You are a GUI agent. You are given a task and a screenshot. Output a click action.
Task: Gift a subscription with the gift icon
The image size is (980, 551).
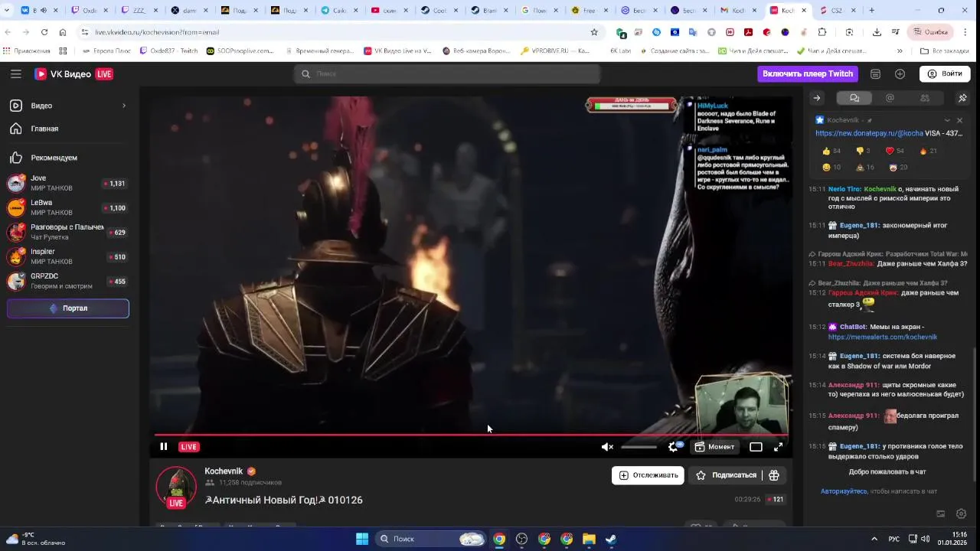[774, 475]
